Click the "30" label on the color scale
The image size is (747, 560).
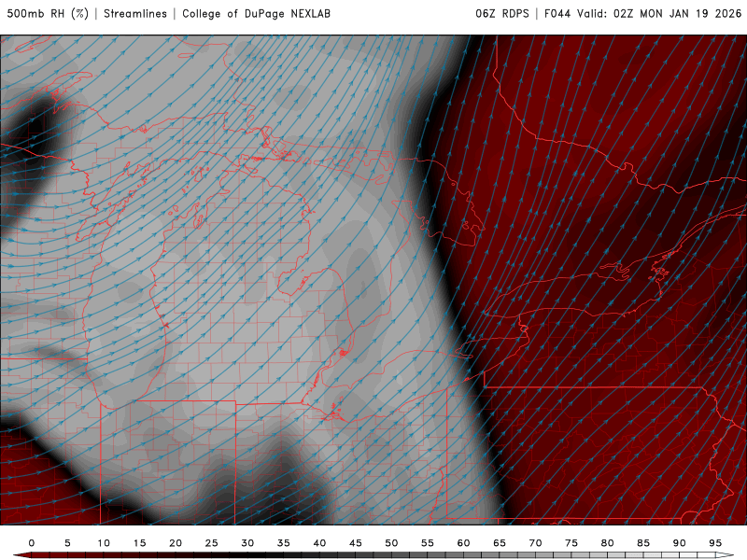[247, 543]
